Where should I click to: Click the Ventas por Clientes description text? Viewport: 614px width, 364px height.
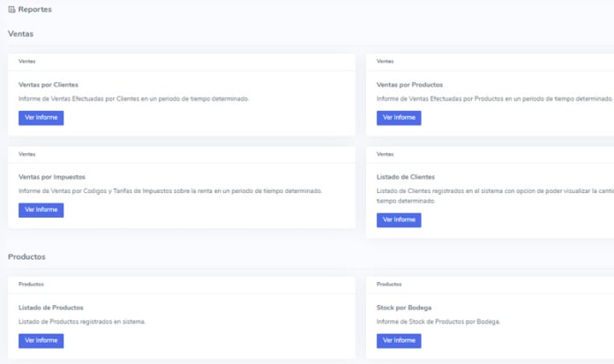133,99
